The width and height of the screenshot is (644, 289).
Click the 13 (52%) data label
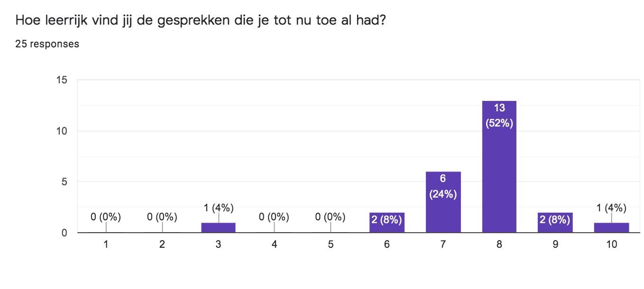pyautogui.click(x=499, y=116)
